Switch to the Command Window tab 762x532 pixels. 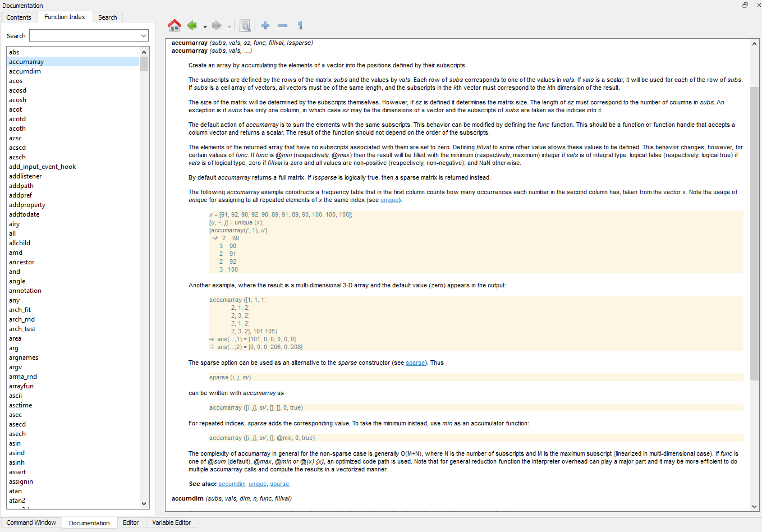click(31, 522)
